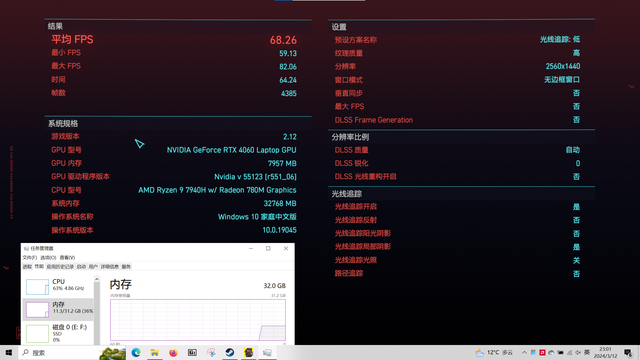Select the CPU performance item
640x360 pixels.
[58, 285]
